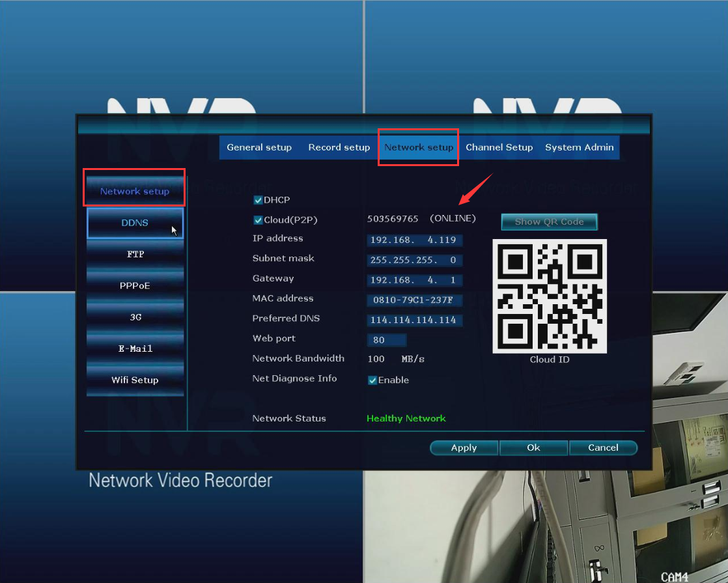Open the DDNS settings page
This screenshot has height=583, width=728.
click(135, 223)
